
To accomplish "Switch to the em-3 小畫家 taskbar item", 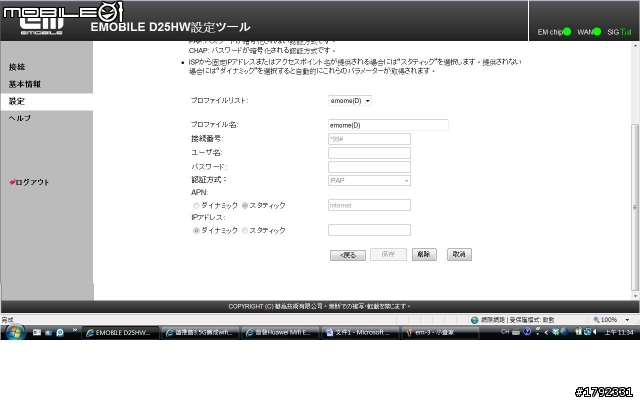I will [x=440, y=333].
